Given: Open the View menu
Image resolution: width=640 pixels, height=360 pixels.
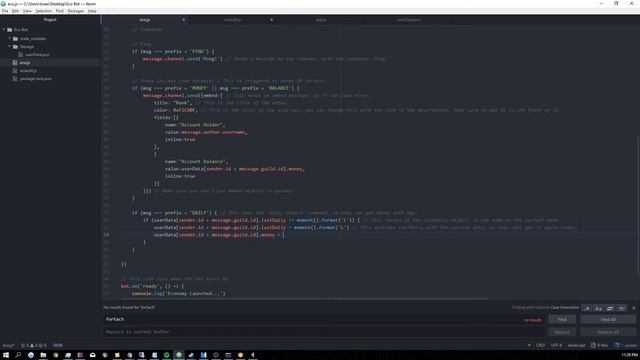Looking at the screenshot, I should [x=27, y=11].
